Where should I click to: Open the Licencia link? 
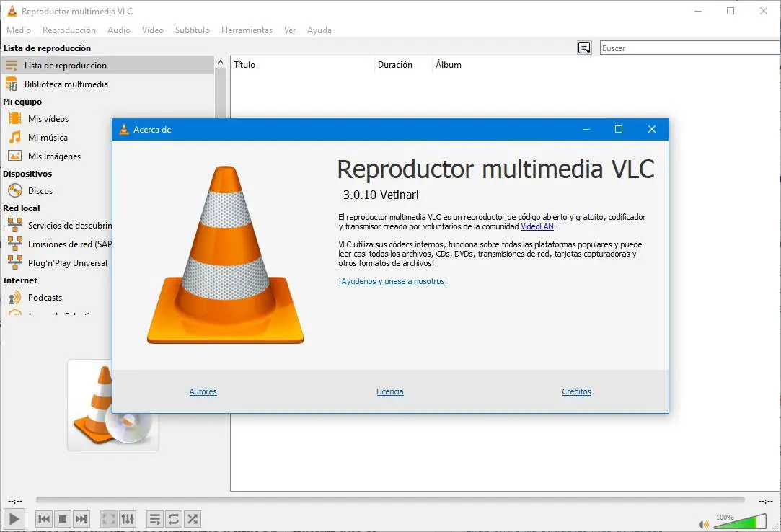click(390, 391)
